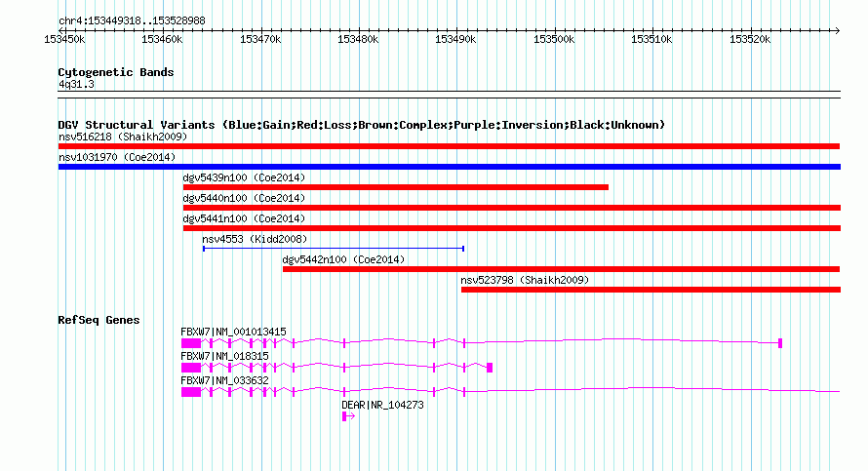Click the FBXW7 NM_033632 gene model

pos(510,392)
